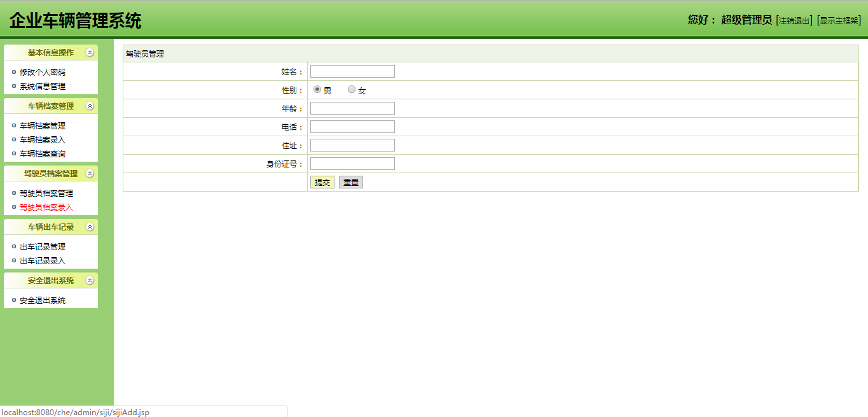Click the 超级管理员 user name
The image size is (868, 417).
(x=747, y=20)
